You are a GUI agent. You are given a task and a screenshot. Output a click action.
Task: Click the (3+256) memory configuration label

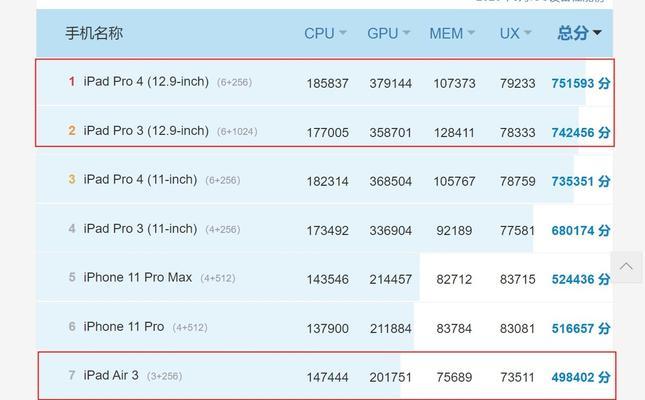click(x=165, y=377)
